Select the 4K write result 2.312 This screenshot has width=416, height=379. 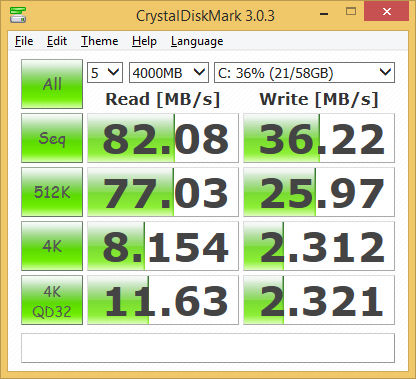point(319,246)
